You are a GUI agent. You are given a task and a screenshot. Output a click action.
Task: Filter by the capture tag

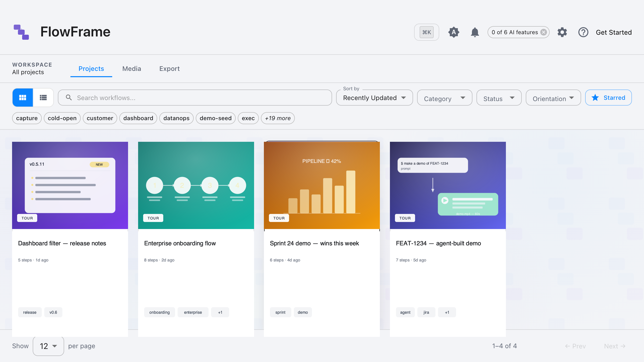click(27, 118)
